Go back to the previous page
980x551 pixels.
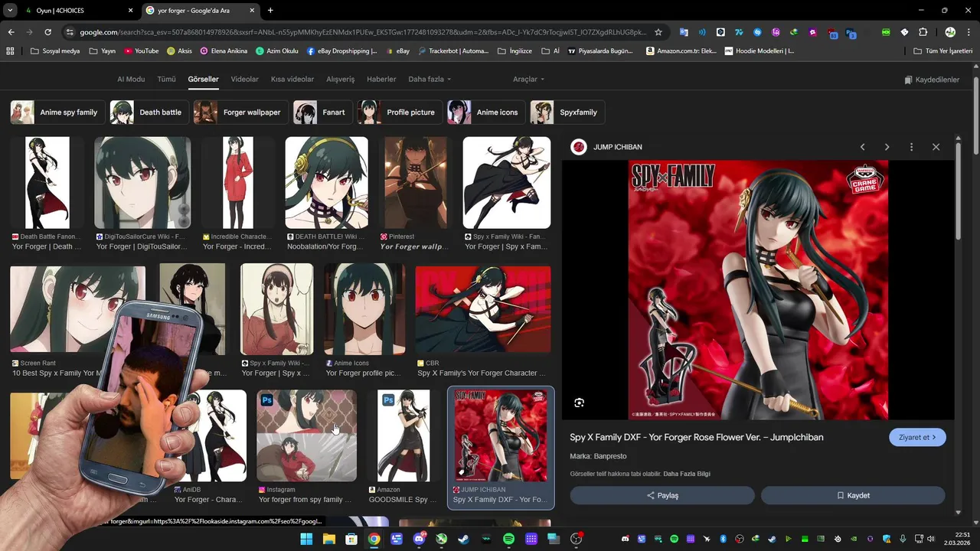tap(11, 32)
